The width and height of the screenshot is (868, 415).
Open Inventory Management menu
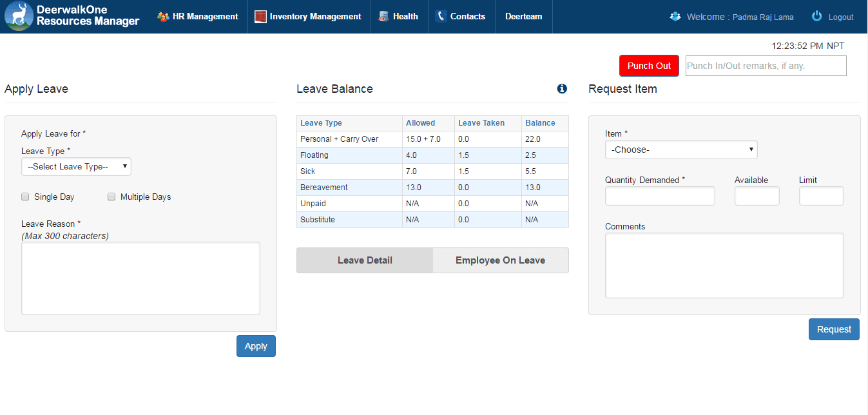pos(309,17)
